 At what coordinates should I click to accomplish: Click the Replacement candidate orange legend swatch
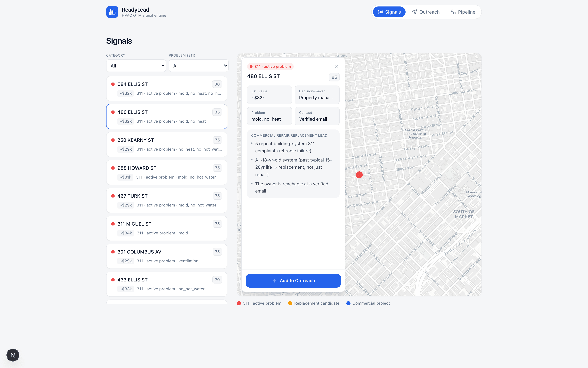click(290, 303)
